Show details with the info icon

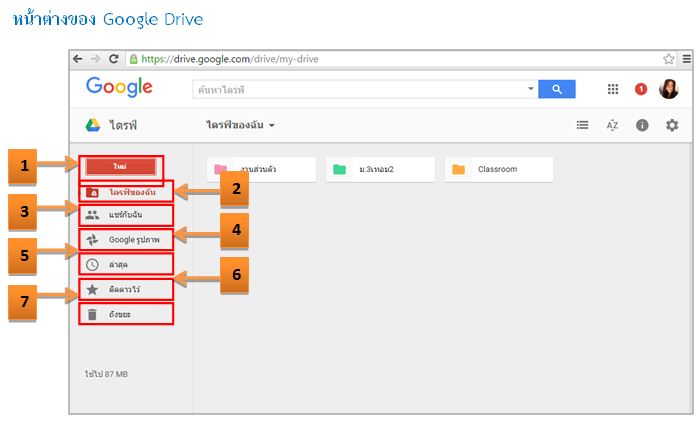(x=642, y=125)
